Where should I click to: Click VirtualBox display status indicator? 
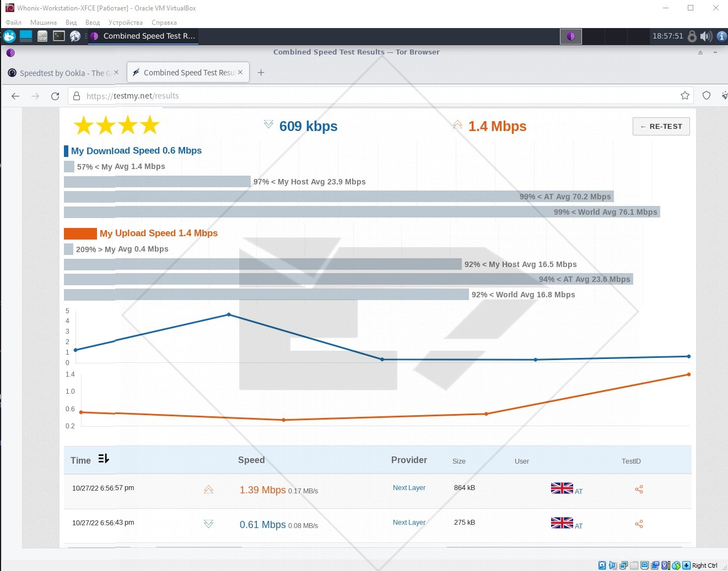[644, 565]
